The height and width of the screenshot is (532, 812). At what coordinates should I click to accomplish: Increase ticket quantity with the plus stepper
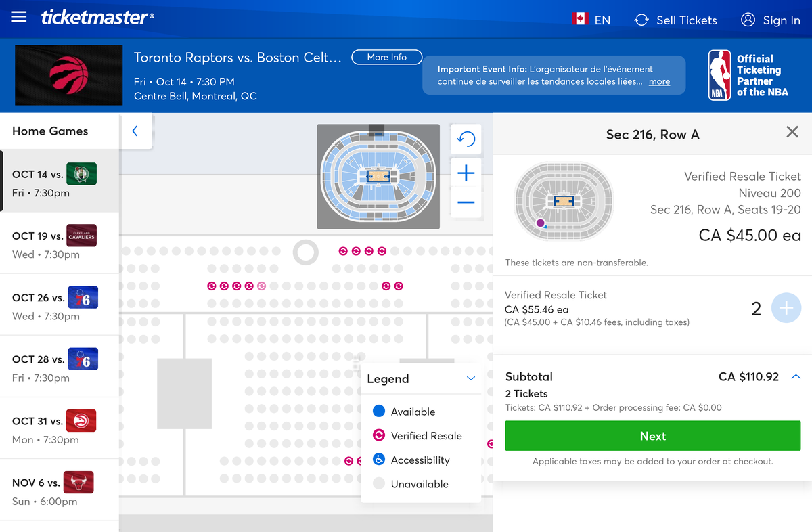(x=786, y=308)
